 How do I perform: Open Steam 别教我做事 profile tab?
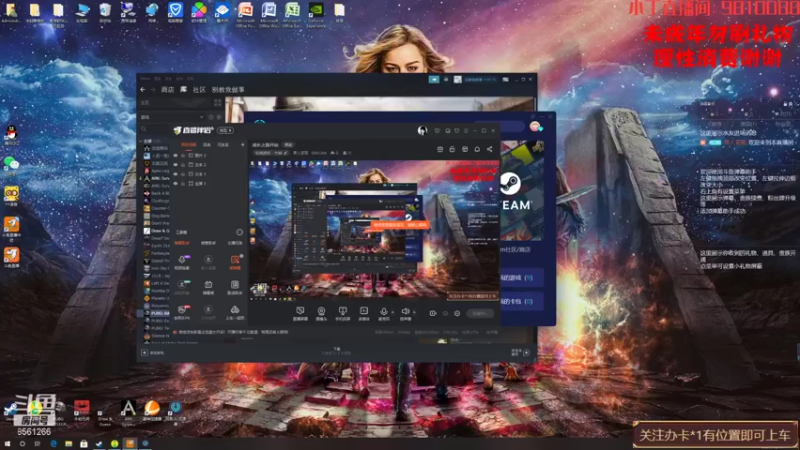228,89
